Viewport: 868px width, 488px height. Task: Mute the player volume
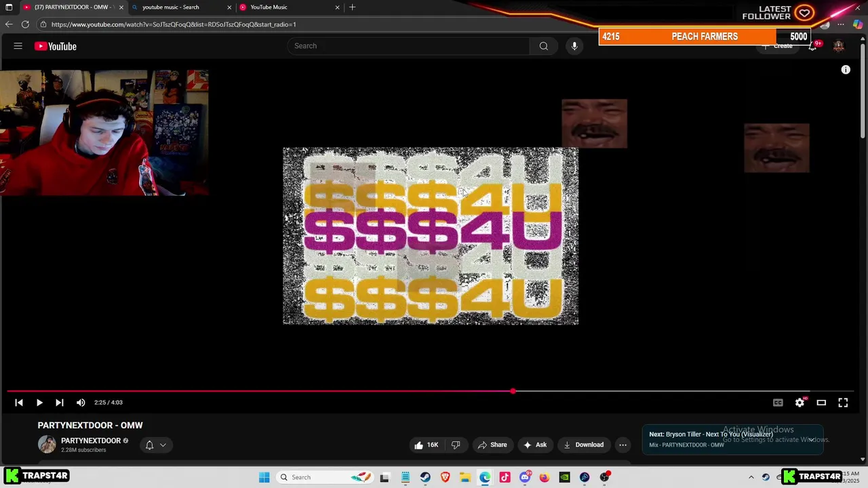[x=81, y=403]
